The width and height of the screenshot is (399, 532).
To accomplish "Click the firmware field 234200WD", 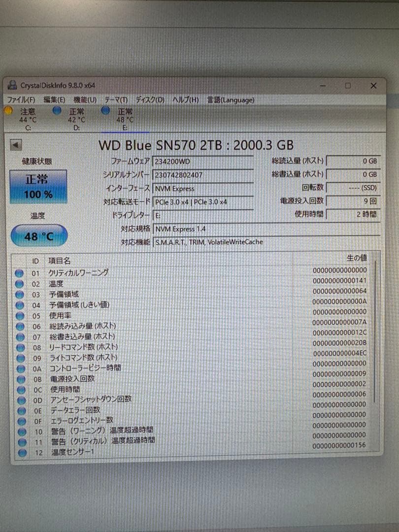I will pos(203,162).
